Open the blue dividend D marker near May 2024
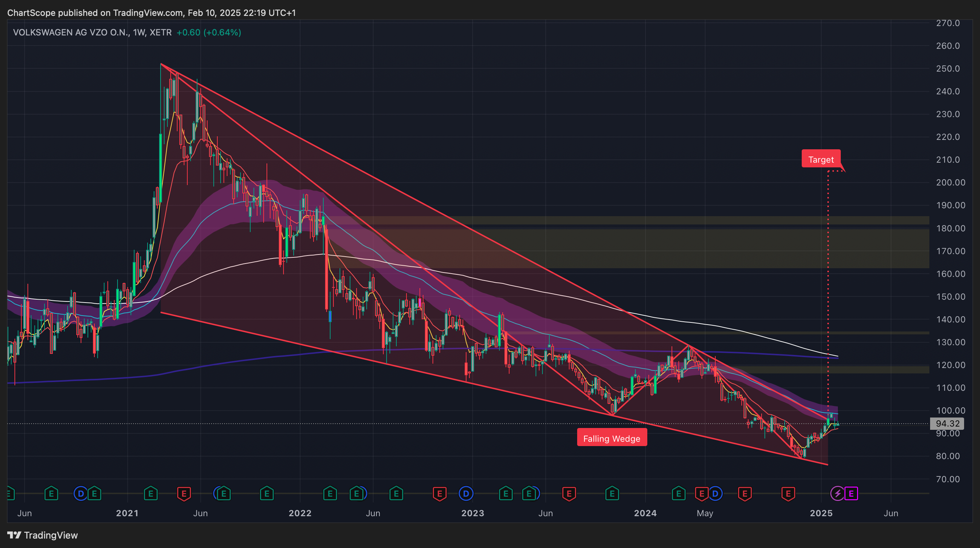 pos(715,494)
